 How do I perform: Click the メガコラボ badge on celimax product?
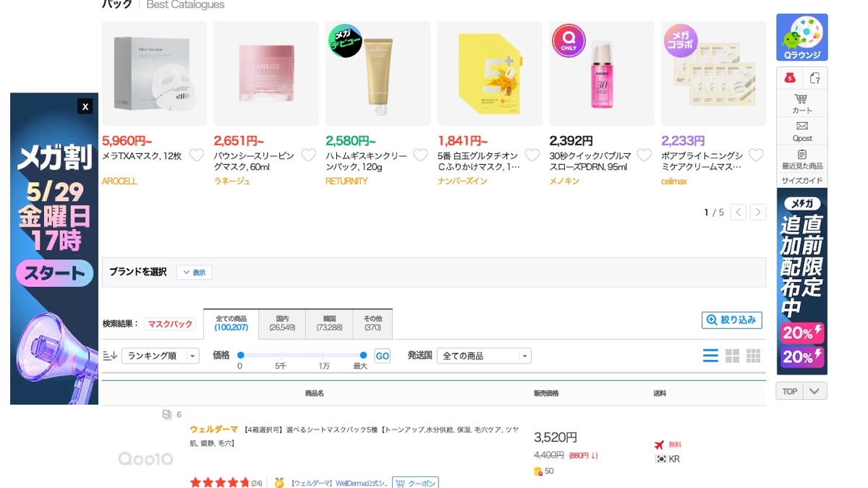(x=681, y=40)
